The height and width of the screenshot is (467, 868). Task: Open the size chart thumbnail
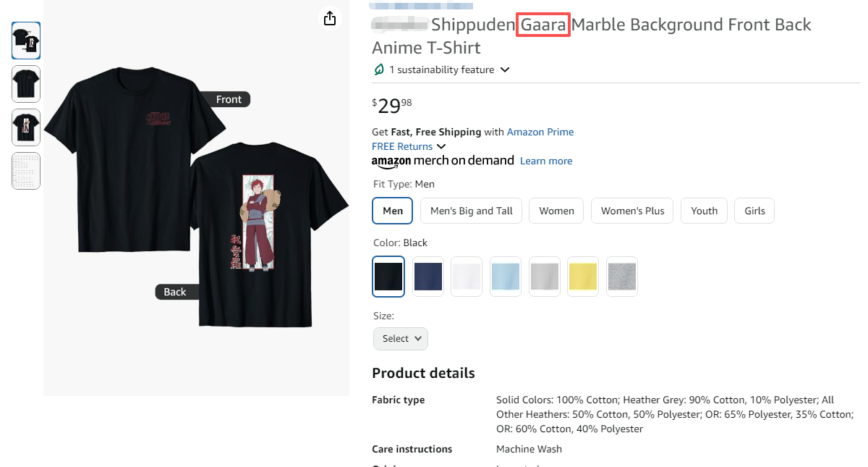(26, 171)
